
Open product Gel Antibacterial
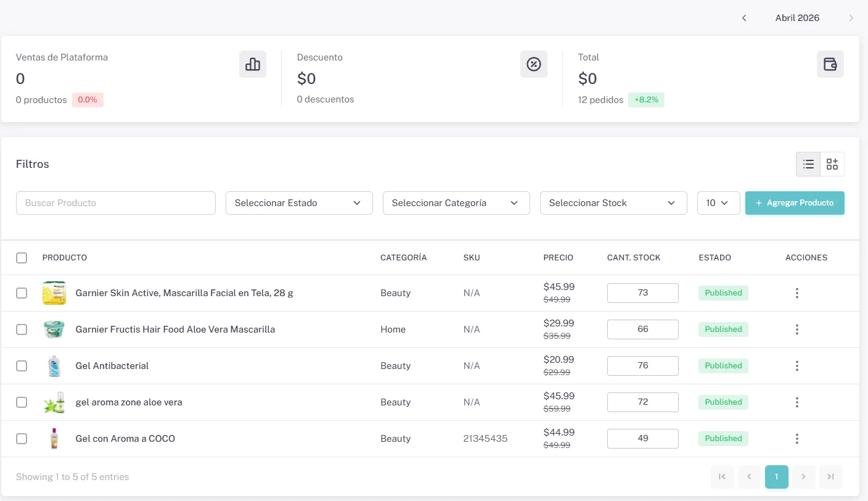[112, 366]
